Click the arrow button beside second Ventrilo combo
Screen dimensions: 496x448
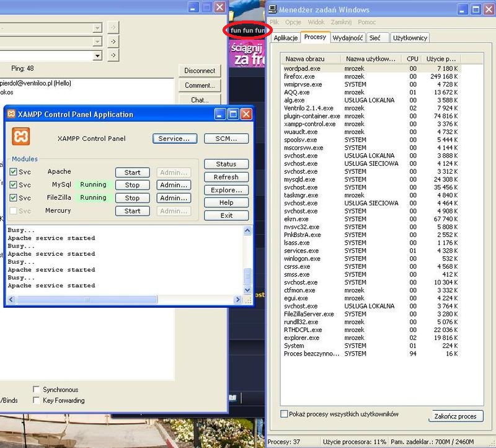[113, 42]
